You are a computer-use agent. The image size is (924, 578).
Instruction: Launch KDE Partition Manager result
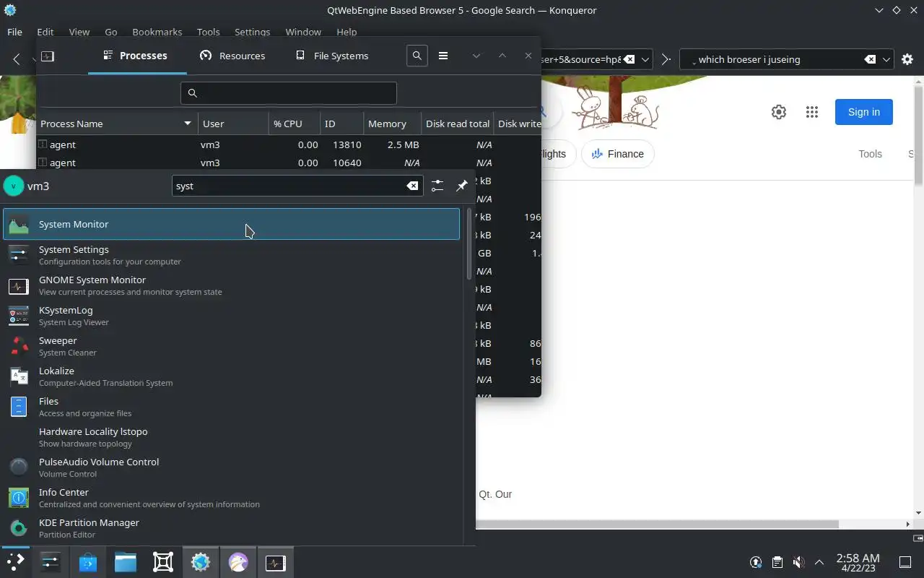click(231, 527)
